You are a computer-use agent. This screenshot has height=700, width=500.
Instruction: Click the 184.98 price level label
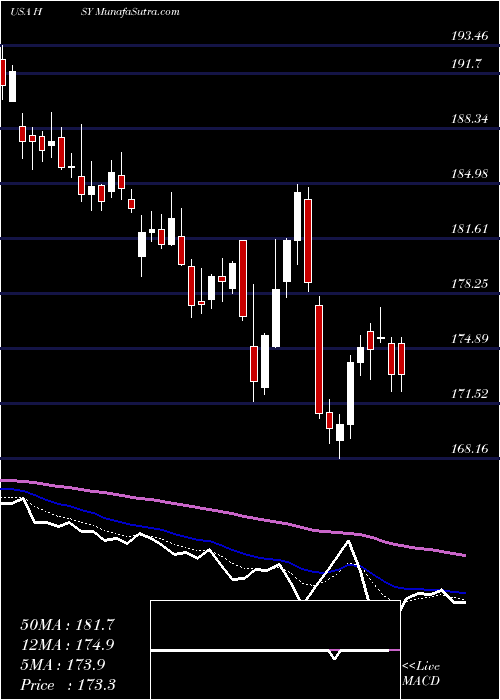(470, 174)
